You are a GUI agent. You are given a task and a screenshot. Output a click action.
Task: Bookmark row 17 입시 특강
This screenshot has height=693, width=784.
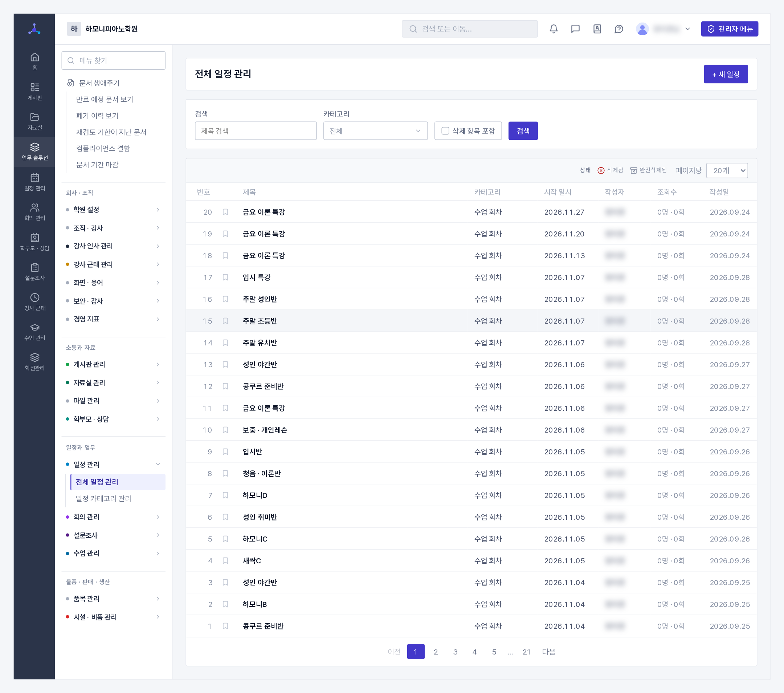point(225,277)
